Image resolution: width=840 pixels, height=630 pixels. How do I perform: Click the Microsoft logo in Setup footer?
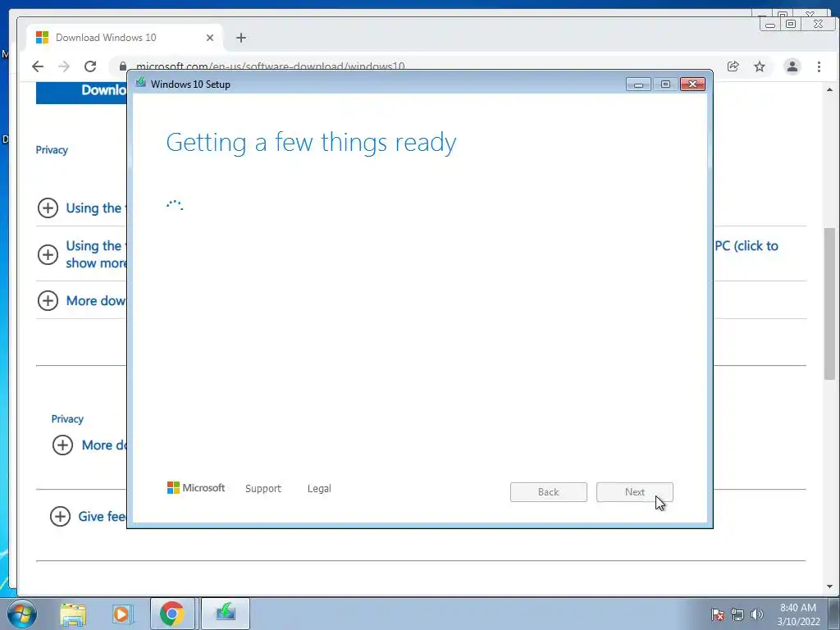click(x=196, y=487)
